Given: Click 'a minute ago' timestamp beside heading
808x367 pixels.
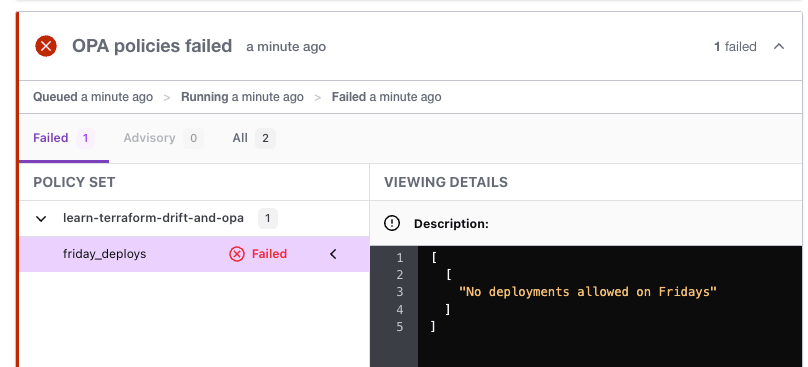Looking at the screenshot, I should 286,47.
